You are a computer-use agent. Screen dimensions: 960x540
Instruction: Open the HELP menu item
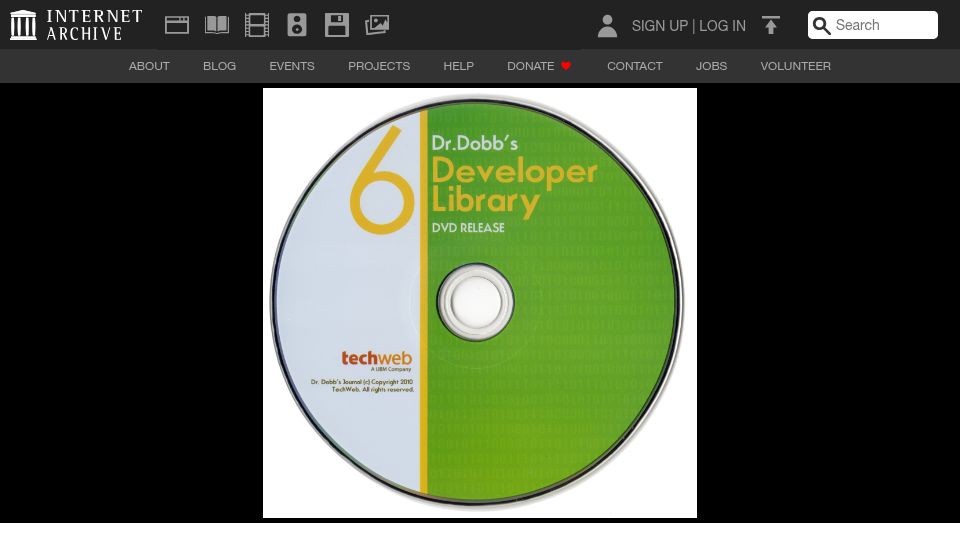(x=459, y=66)
